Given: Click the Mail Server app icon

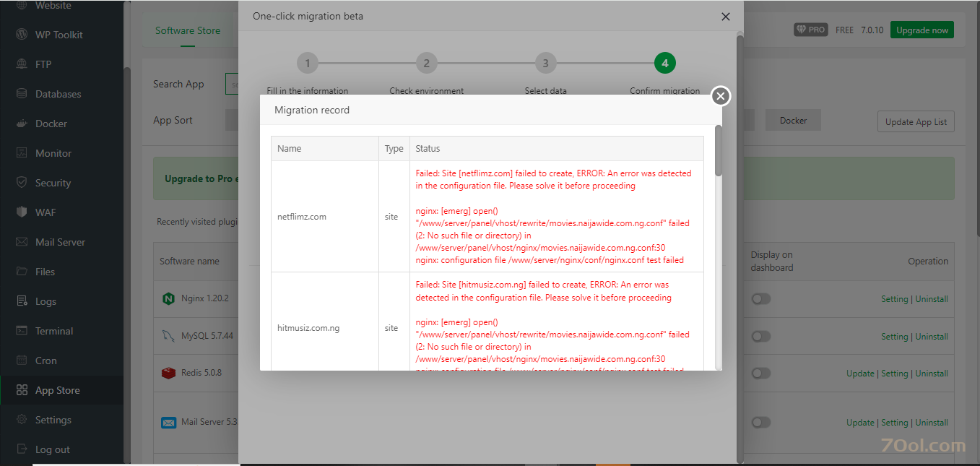Looking at the screenshot, I should click(x=168, y=423).
